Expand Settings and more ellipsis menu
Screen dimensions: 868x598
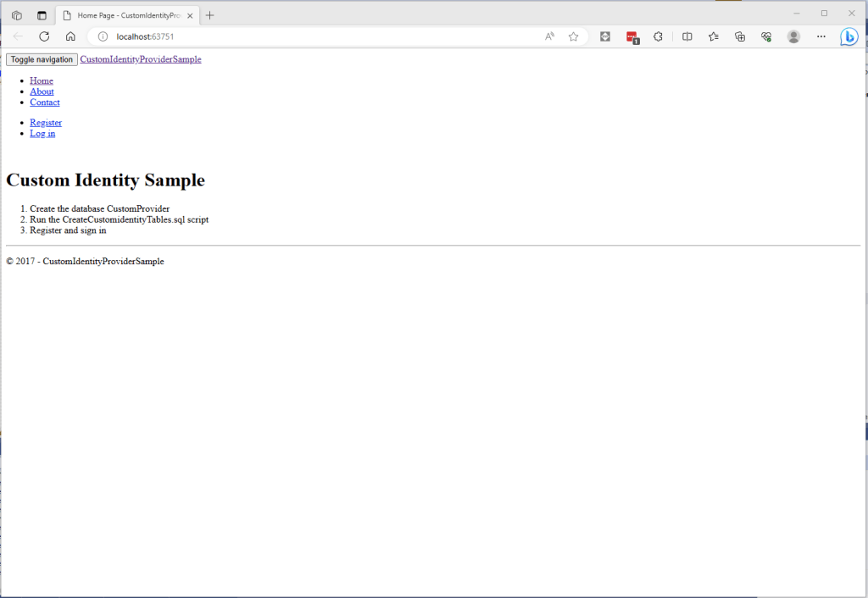821,36
